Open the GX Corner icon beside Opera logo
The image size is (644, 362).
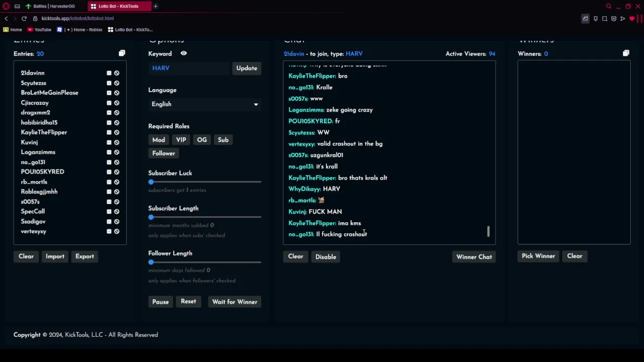click(x=17, y=6)
